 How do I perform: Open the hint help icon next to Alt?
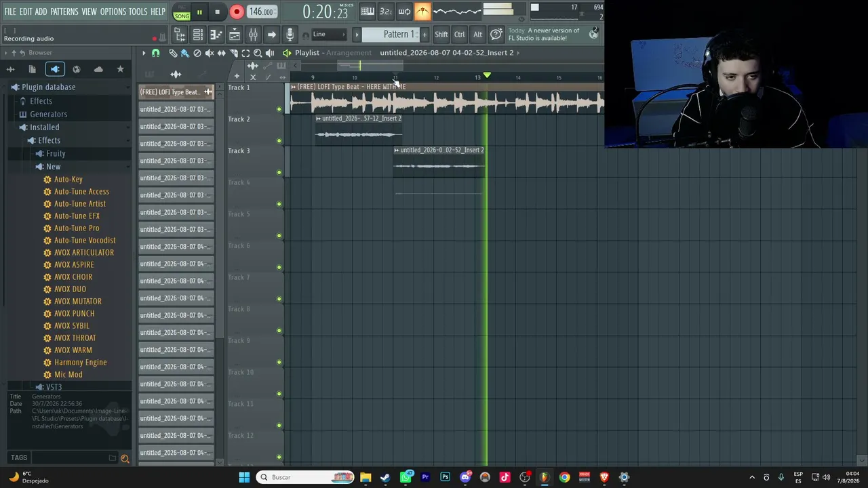[x=496, y=35]
